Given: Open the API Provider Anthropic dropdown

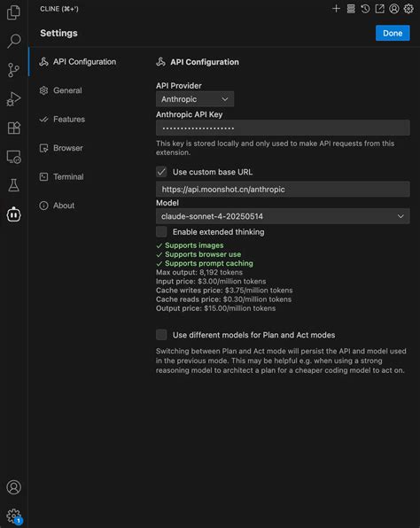Looking at the screenshot, I should pyautogui.click(x=195, y=99).
